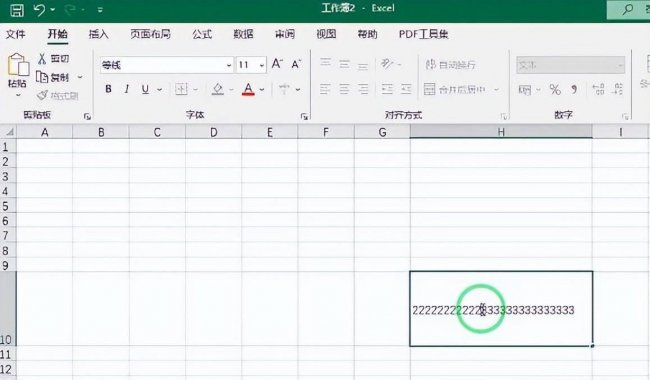
Task: Toggle 自动换行 wrap text
Action: [x=451, y=64]
